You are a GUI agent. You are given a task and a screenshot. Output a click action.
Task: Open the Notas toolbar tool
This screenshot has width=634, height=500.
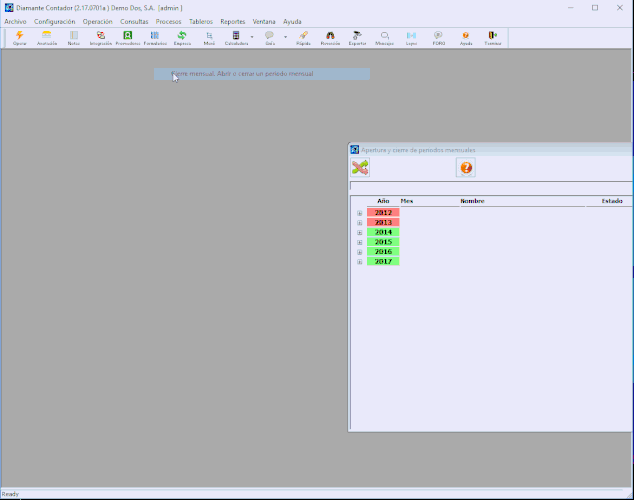(74, 38)
